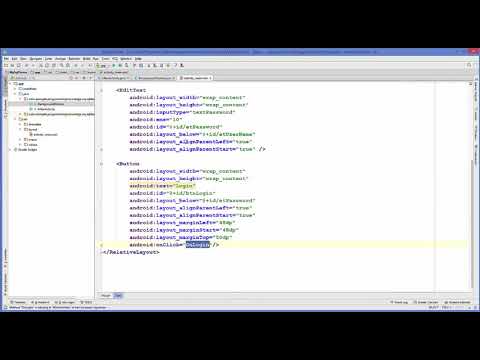The width and height of the screenshot is (480, 360).
Task: Click the Help question mark toolbar icon
Action: pos(176,66)
